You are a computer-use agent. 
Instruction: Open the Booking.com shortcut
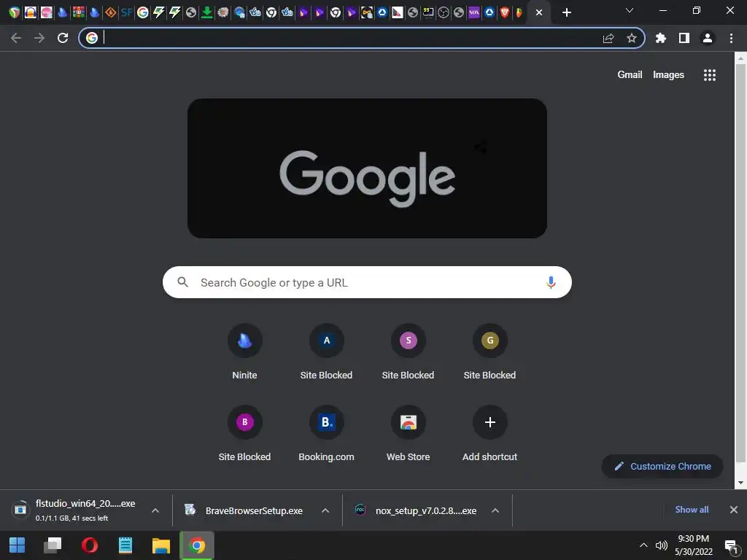[x=326, y=433]
